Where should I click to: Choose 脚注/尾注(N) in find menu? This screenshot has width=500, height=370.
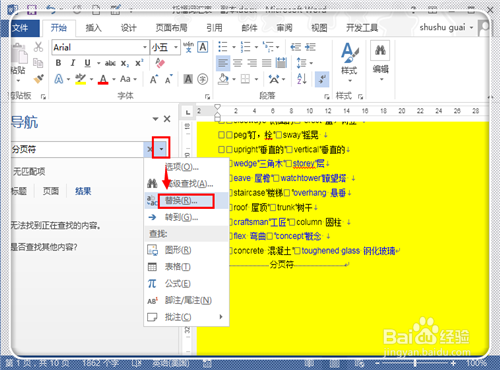point(187,300)
